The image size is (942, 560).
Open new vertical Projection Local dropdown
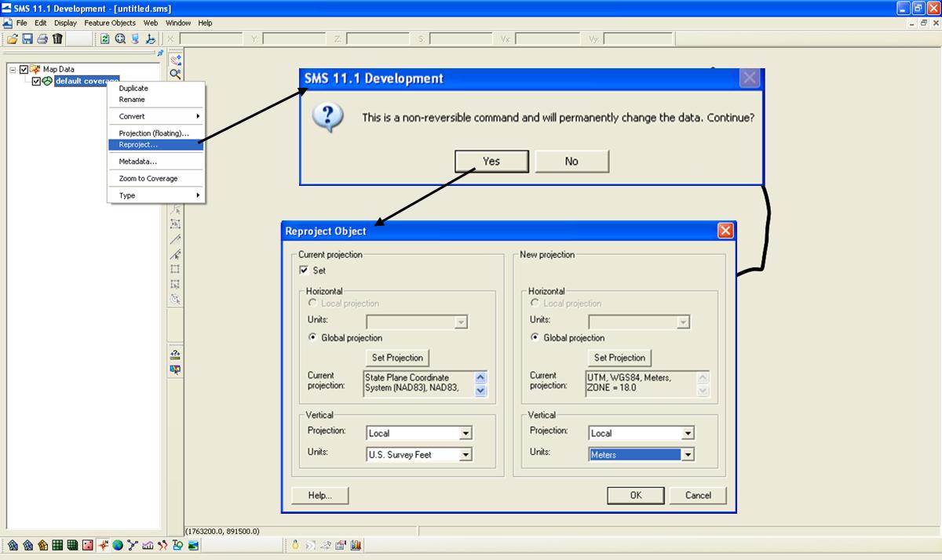pyautogui.click(x=688, y=433)
